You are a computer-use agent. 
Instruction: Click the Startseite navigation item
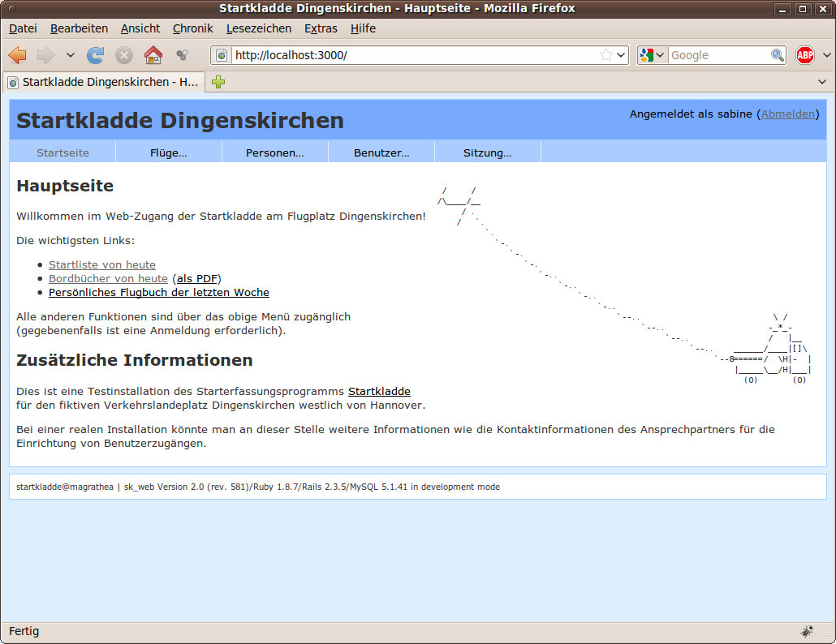click(x=62, y=152)
